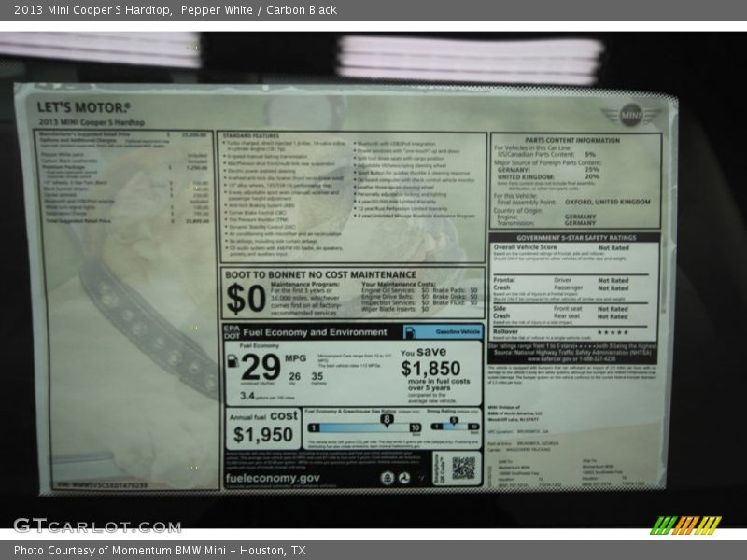Click the '26' city MPG value
Viewport: 747px width, 560px height.
pos(294,376)
